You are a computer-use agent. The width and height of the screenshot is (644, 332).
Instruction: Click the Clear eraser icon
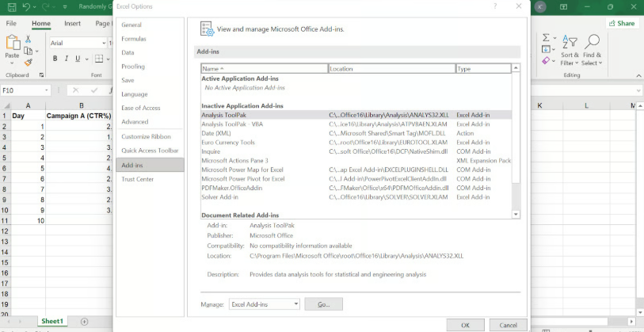point(547,60)
